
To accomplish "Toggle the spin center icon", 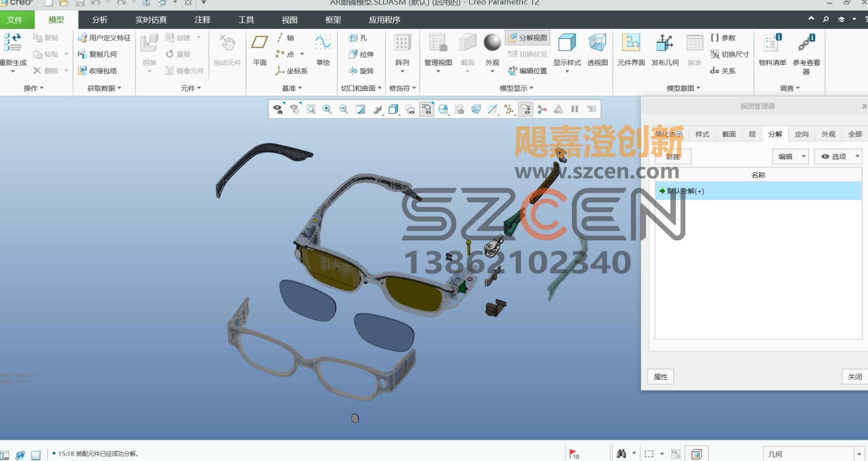I will [542, 110].
